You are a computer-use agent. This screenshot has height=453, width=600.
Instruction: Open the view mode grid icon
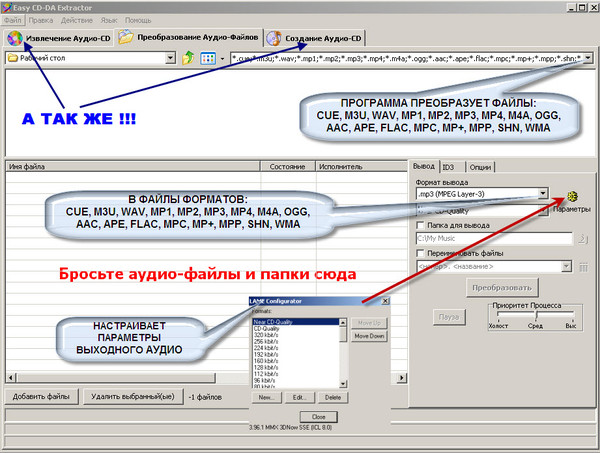coord(208,59)
